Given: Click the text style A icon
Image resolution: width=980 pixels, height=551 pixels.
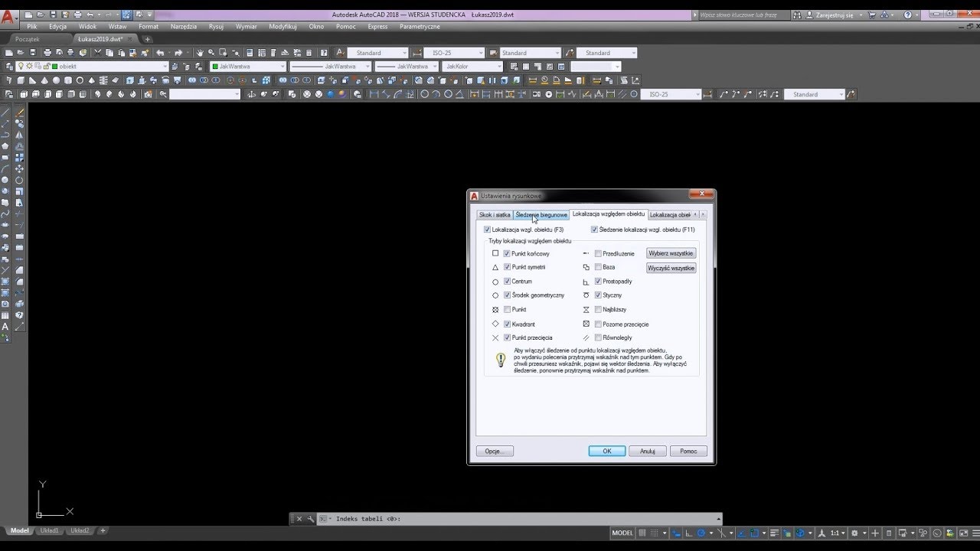Looking at the screenshot, I should tap(340, 53).
